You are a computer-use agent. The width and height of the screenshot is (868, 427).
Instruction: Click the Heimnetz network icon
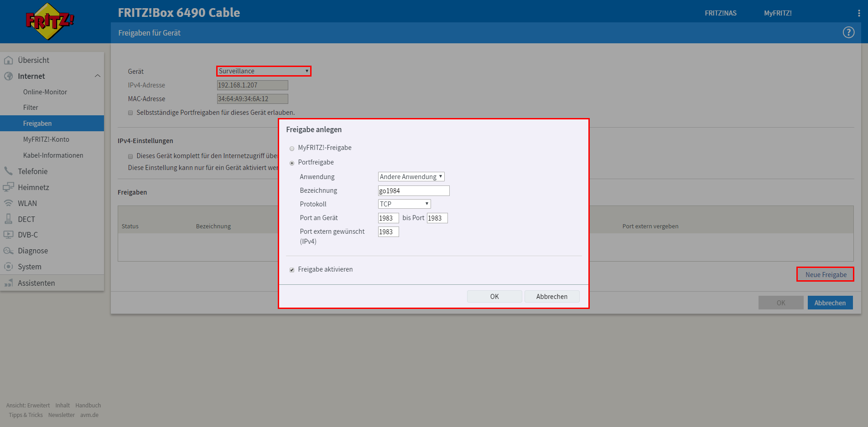click(x=8, y=187)
